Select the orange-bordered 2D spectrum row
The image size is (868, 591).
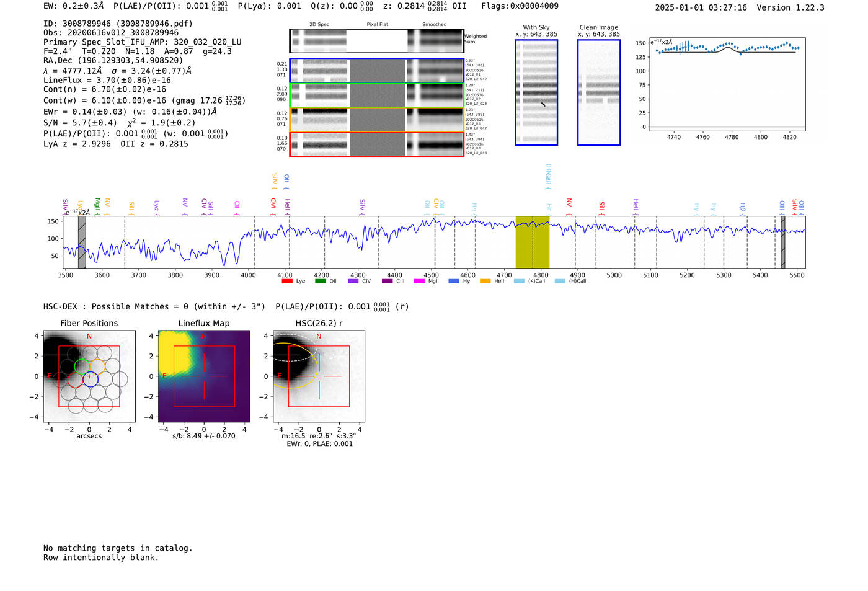tap(376, 120)
